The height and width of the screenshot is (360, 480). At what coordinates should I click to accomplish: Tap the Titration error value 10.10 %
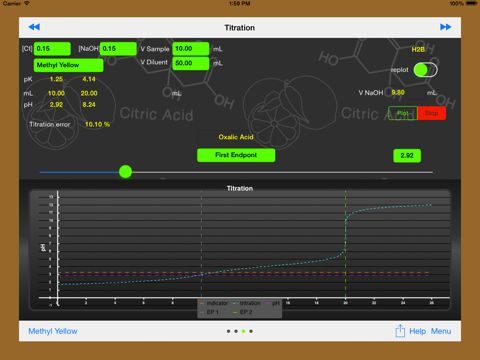pos(97,124)
